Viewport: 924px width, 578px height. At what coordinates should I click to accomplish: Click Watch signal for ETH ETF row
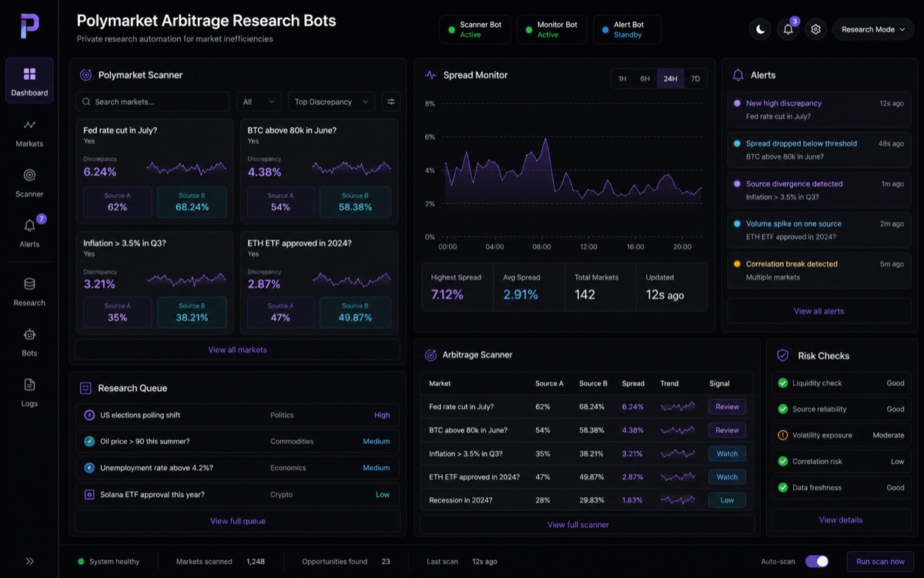click(727, 477)
